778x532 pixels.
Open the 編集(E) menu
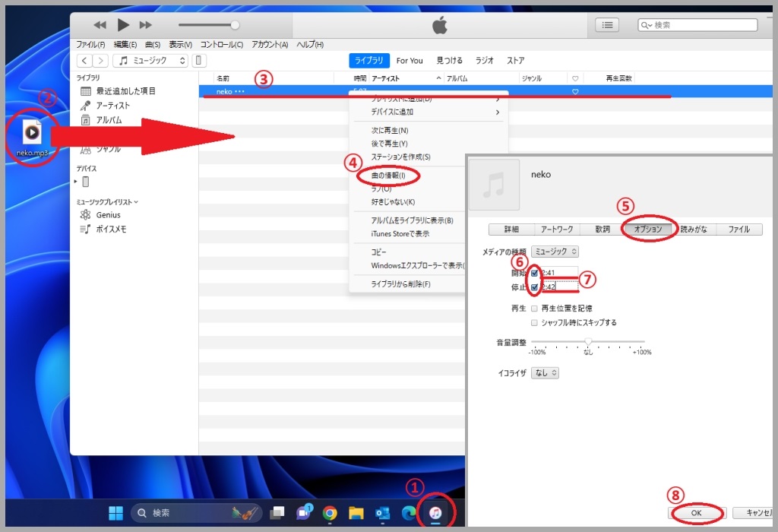click(x=125, y=45)
